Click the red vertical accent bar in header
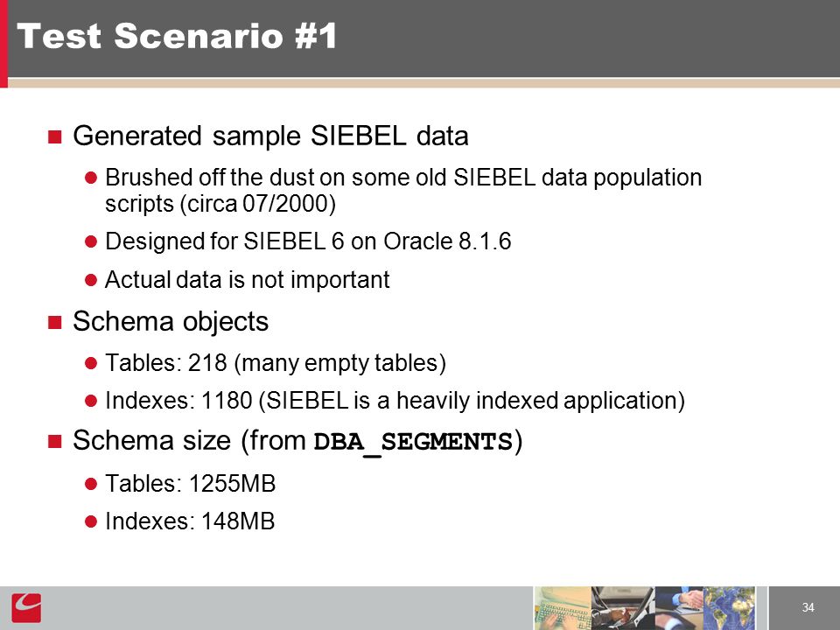 [x=3, y=44]
